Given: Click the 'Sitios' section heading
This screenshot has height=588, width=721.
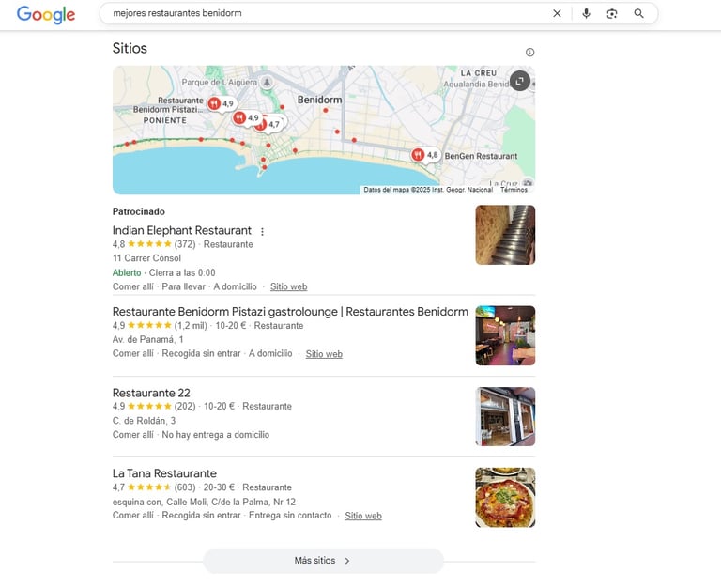Looking at the screenshot, I should coord(130,48).
